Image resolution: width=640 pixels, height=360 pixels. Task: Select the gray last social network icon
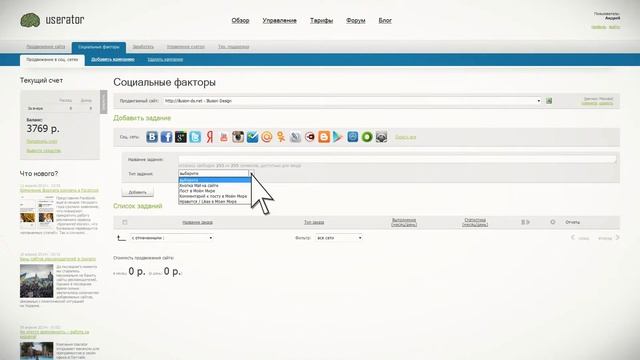tap(381, 137)
